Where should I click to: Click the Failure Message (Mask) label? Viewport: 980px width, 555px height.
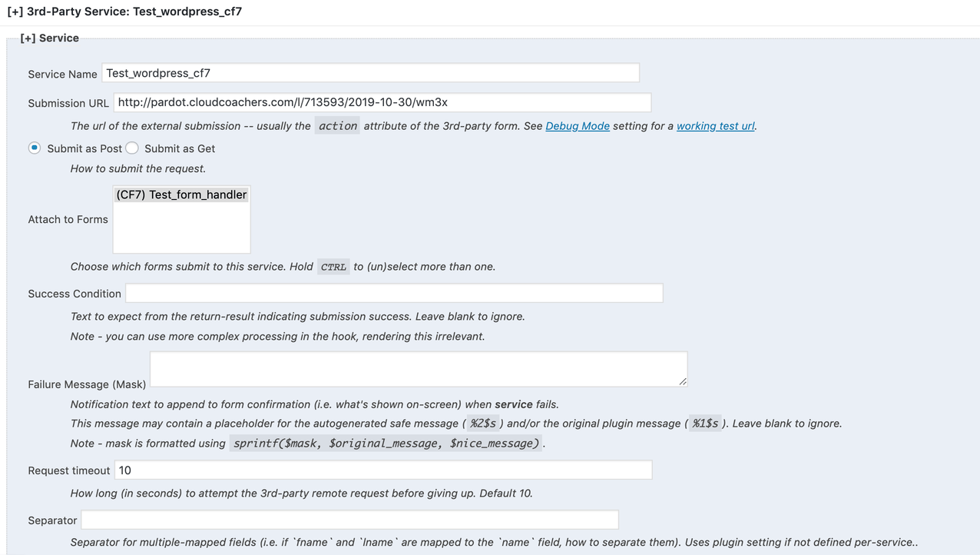tap(87, 384)
